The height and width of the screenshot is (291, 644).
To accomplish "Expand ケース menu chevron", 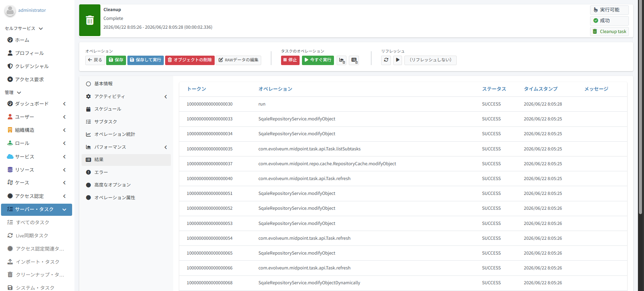I will coord(64,182).
